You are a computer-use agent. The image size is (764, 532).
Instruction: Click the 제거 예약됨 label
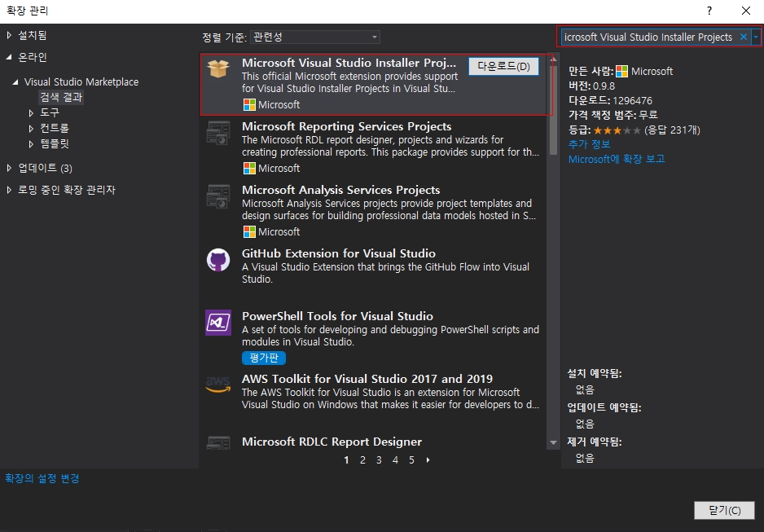tap(595, 442)
